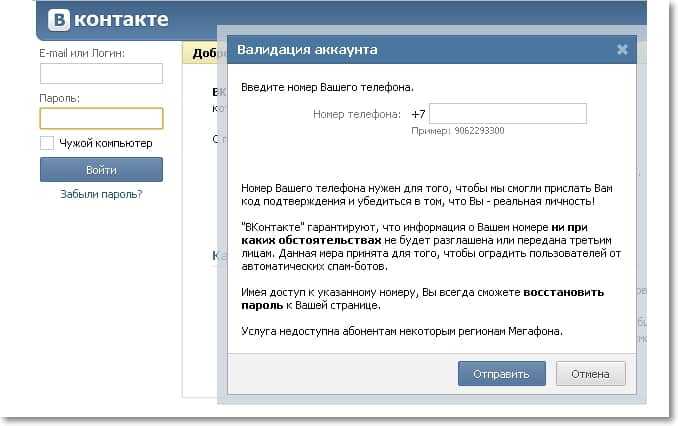Image resolution: width=678 pixels, height=426 pixels.
Task: Click the 'E-mail или Логин:' label
Action: [x=82, y=53]
